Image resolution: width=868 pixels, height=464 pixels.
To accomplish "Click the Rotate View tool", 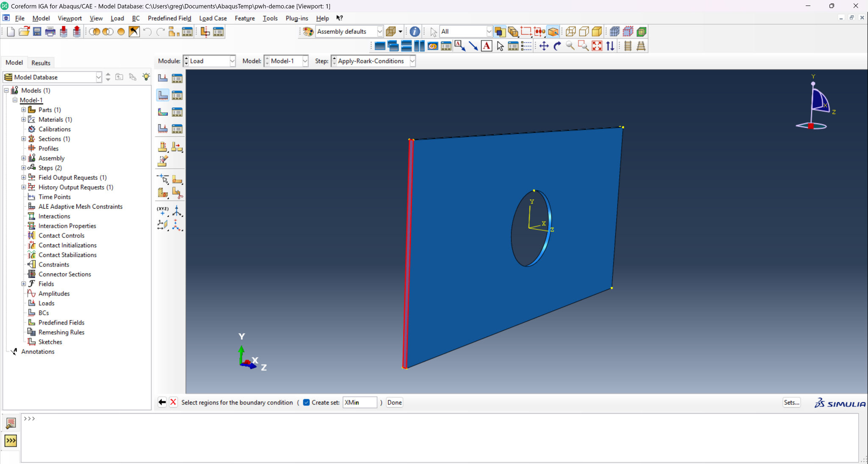I will point(557,46).
